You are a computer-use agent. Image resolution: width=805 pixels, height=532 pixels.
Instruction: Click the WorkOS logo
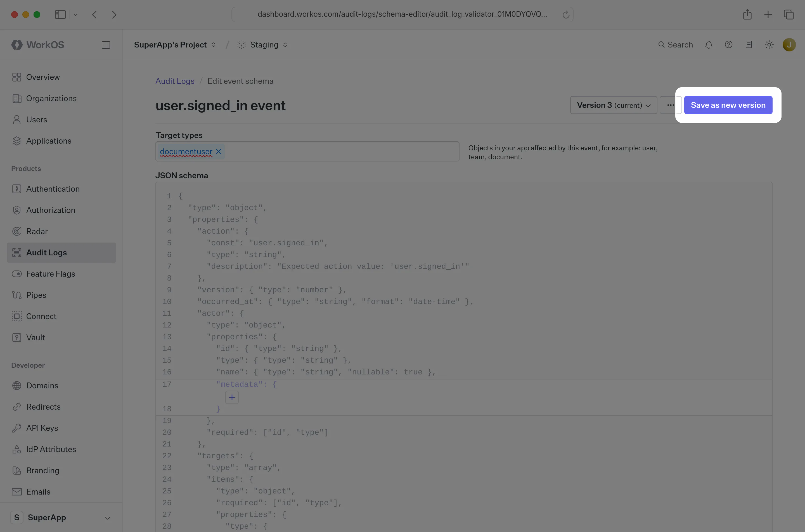coord(38,45)
